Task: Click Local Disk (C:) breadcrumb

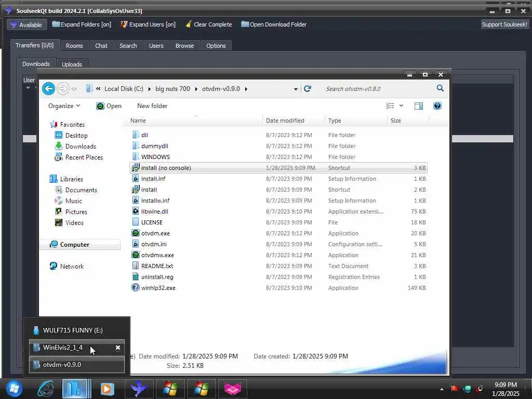Action: pyautogui.click(x=124, y=88)
